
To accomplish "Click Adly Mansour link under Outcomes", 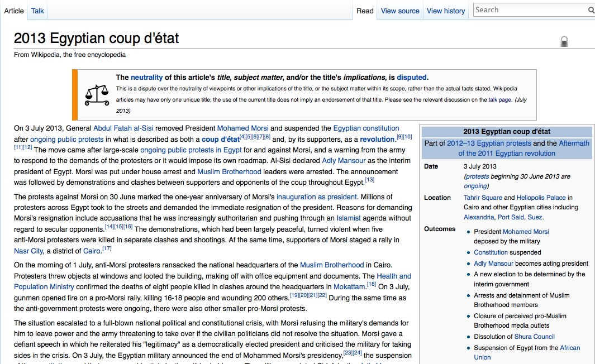I will pos(494,264).
